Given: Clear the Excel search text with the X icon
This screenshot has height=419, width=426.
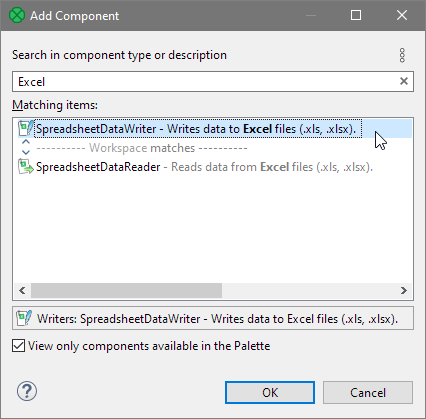Looking at the screenshot, I should [x=404, y=81].
